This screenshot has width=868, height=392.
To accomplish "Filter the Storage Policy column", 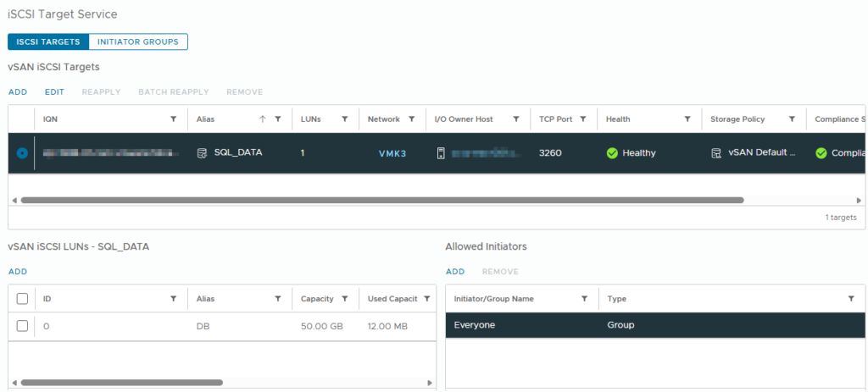I will [x=793, y=119].
